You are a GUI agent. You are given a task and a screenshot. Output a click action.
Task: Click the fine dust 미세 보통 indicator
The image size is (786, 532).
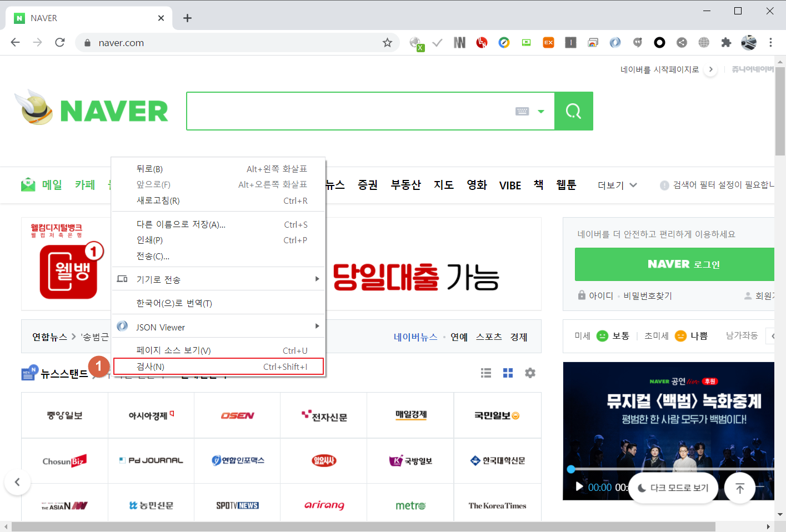point(602,336)
